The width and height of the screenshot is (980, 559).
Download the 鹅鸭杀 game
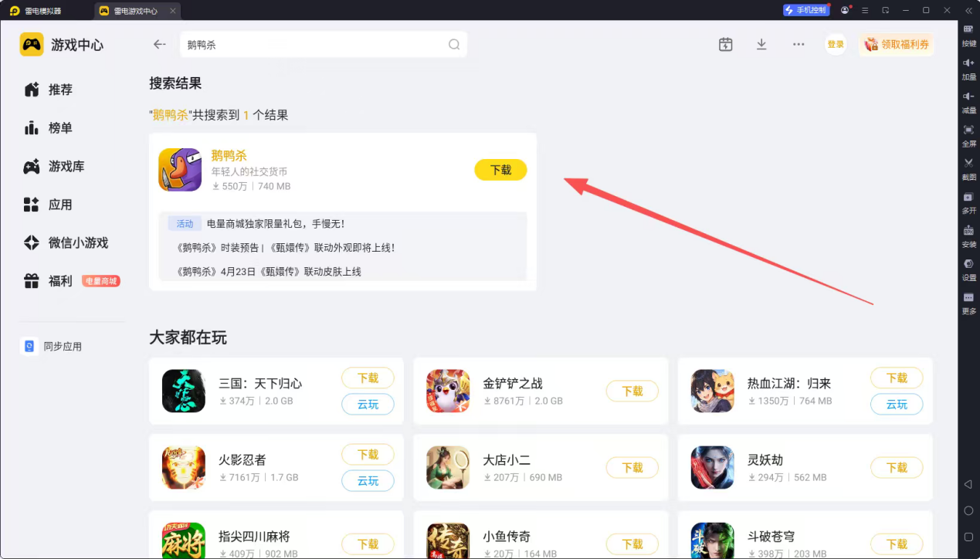[500, 170]
